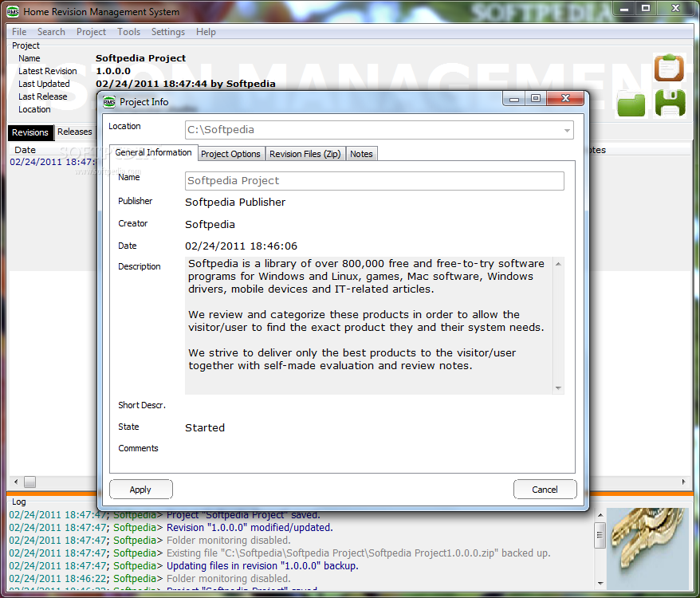Switch to the General Information tab
The width and height of the screenshot is (700, 598).
[x=153, y=153]
